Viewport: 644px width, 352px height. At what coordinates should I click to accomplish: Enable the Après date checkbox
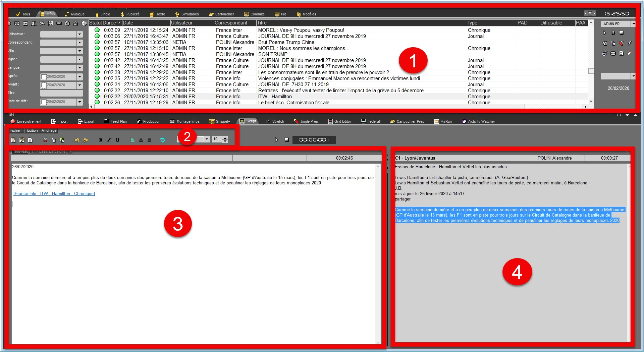(44, 77)
